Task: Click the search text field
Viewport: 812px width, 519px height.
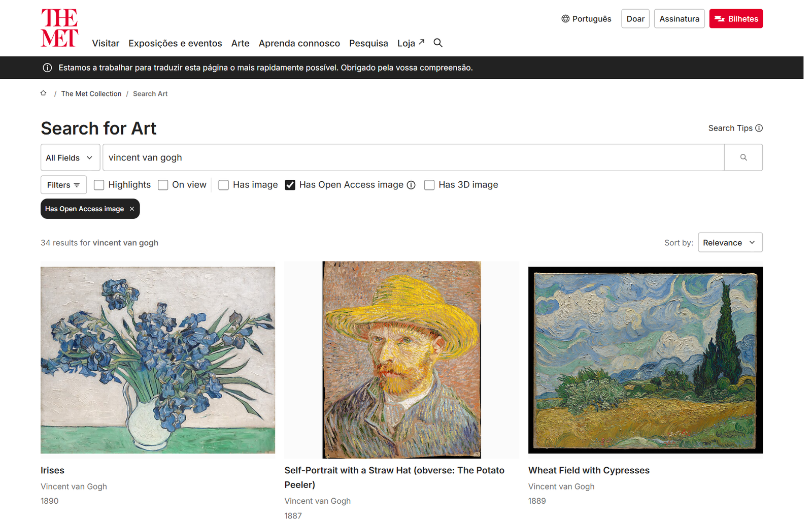Action: click(x=413, y=157)
